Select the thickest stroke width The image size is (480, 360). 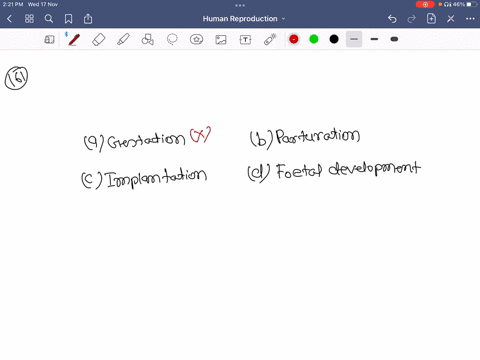[394, 39]
